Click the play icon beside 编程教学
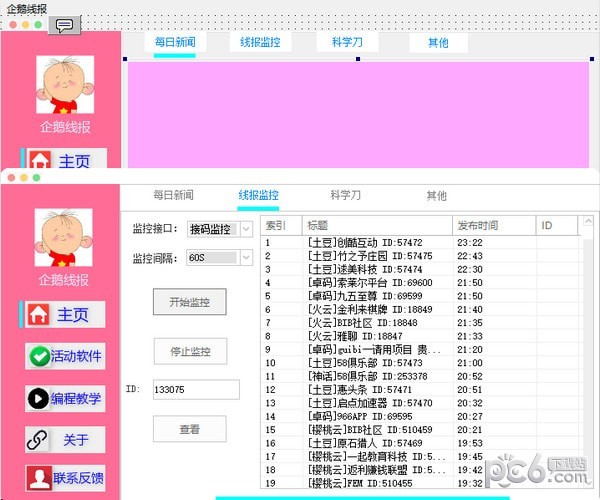600x500 pixels. tap(38, 399)
